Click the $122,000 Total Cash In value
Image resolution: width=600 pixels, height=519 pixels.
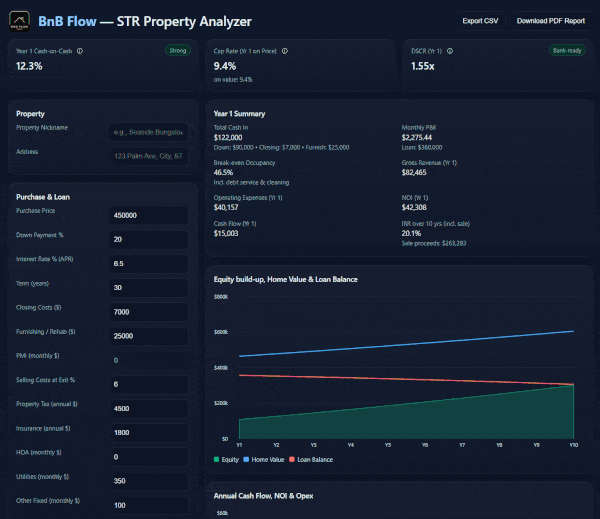click(228, 138)
